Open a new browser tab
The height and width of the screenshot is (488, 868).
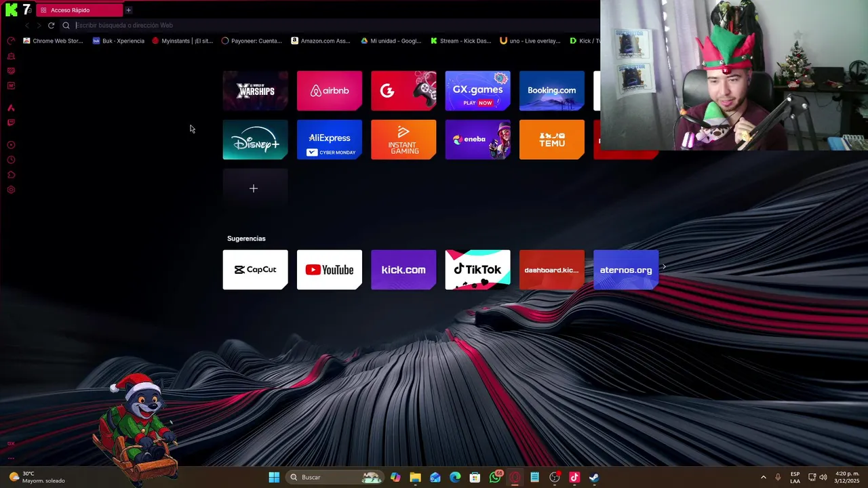tap(128, 10)
